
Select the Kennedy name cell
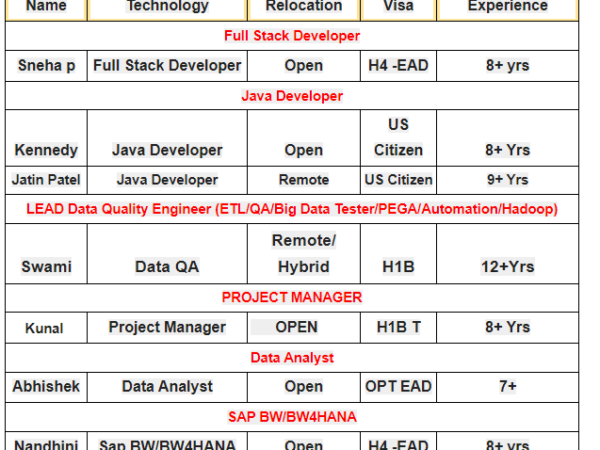46,150
